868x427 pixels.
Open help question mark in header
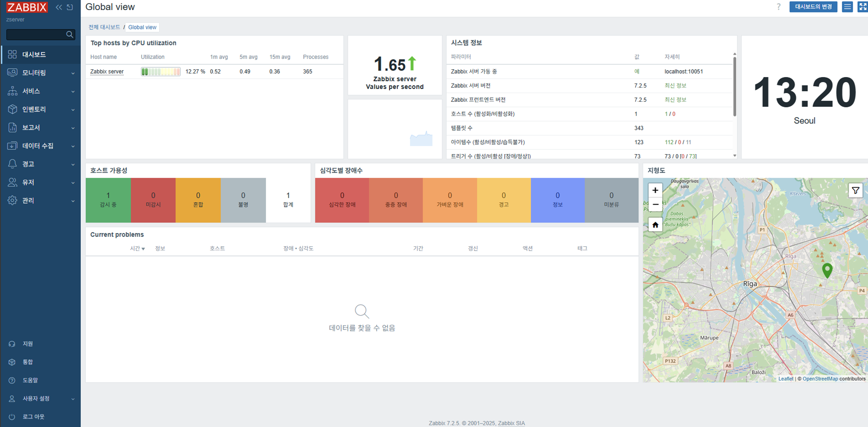pos(779,7)
